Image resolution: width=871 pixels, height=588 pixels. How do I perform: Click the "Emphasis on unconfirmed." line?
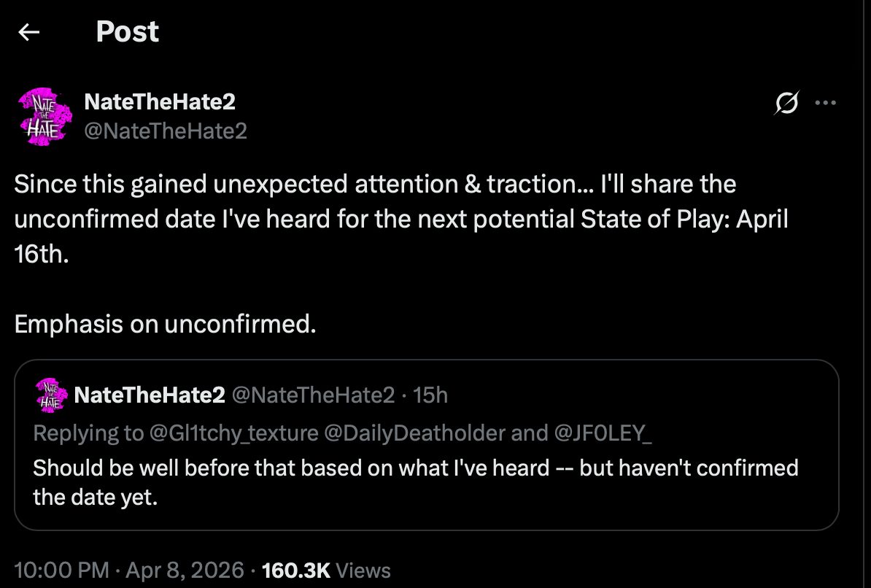tap(165, 325)
